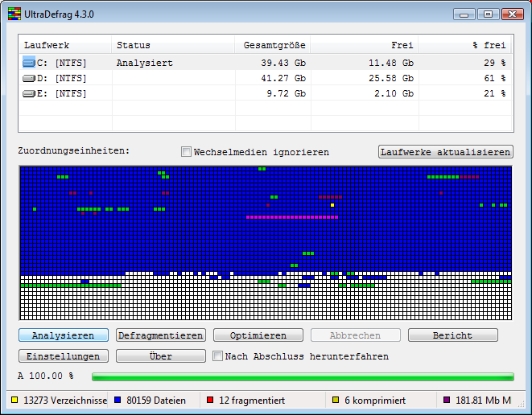Click the '41.27 Gb' total size cell
This screenshot has height=415, width=532.
pyautogui.click(x=283, y=78)
